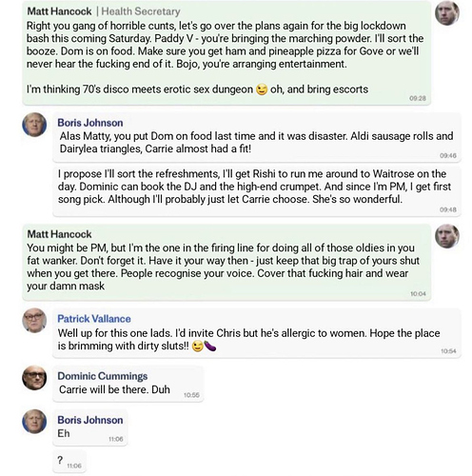View Patrick Vallance's profile picture
472x476 pixels.
34,320
